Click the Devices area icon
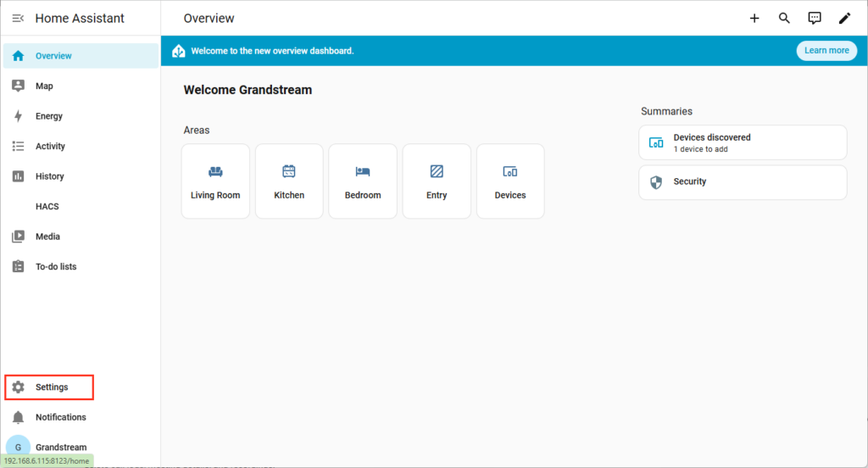Viewport: 868px width, 468px height. click(x=509, y=172)
